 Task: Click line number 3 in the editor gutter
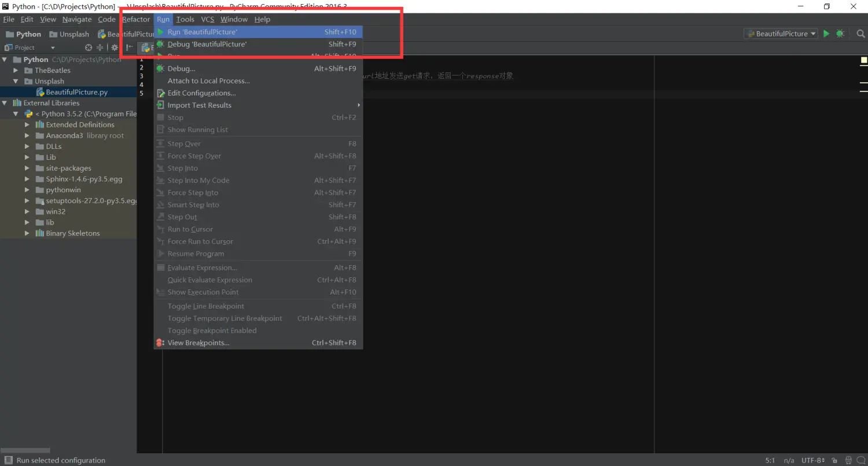pyautogui.click(x=141, y=76)
